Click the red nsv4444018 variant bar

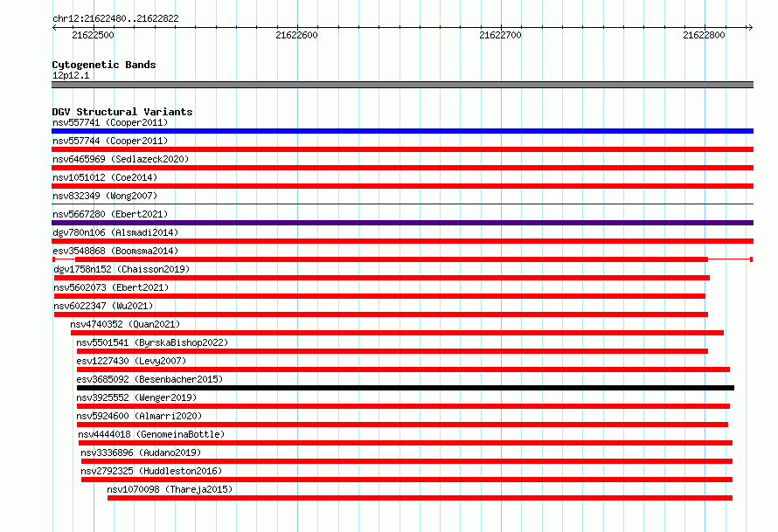406,443
